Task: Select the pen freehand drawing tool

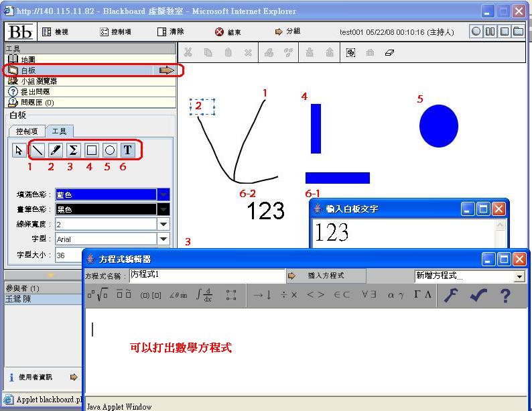Action: tap(56, 150)
